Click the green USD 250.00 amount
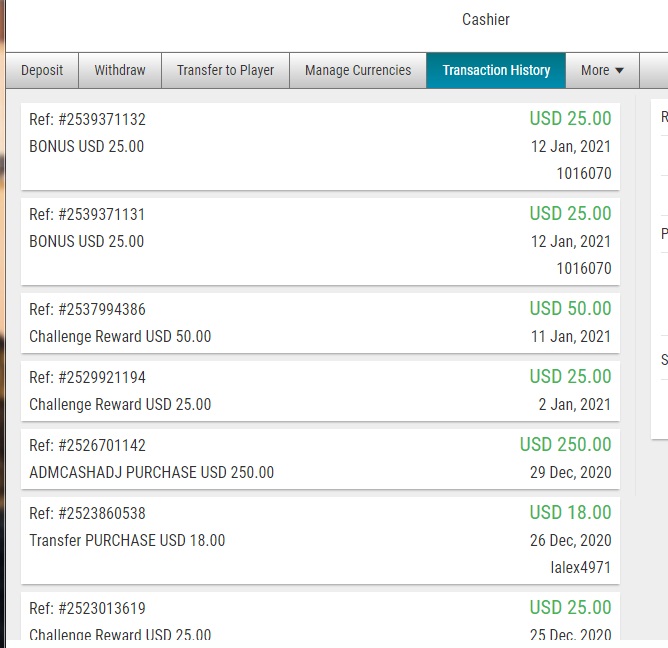The height and width of the screenshot is (648, 668). coord(565,444)
